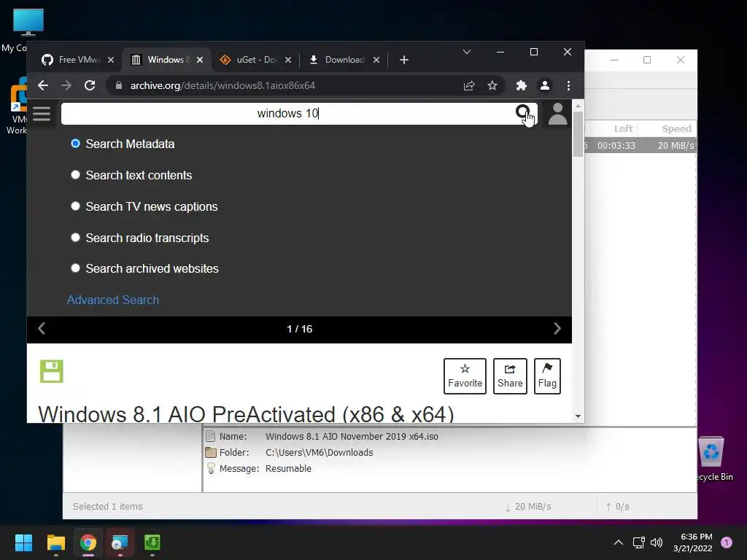Close the Windows 8 archive tab
This screenshot has height=560, width=747.
point(200,60)
